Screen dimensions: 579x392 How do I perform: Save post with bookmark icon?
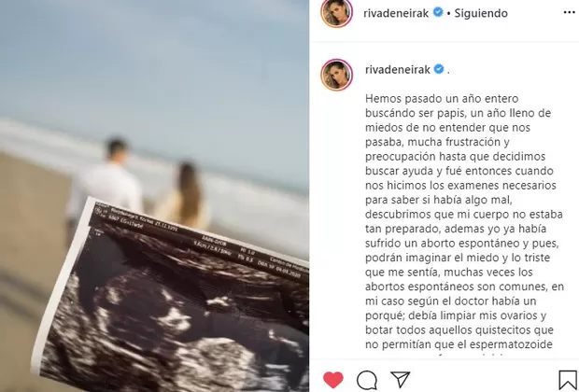tap(568, 380)
